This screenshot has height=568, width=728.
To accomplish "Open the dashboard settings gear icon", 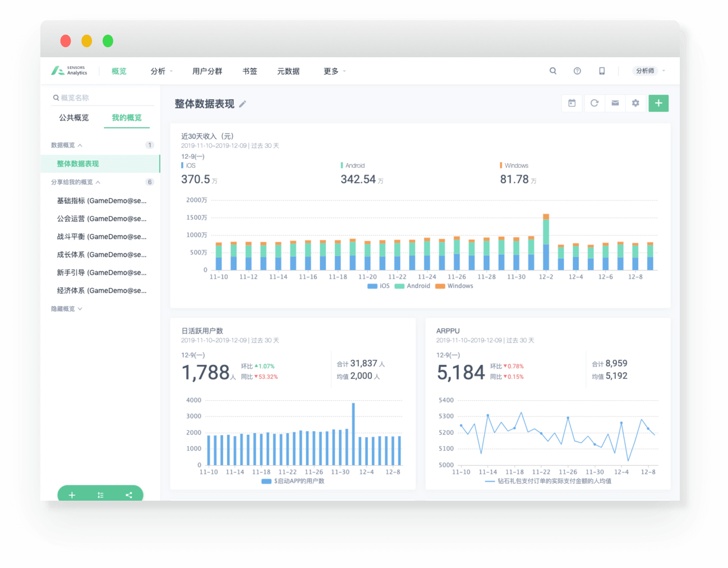I will tap(635, 103).
